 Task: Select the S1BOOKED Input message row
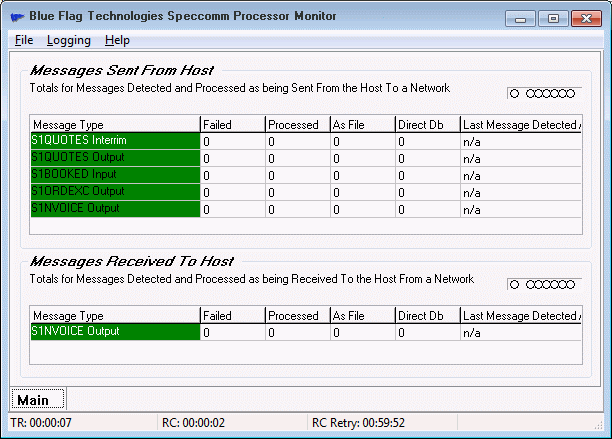click(114, 175)
